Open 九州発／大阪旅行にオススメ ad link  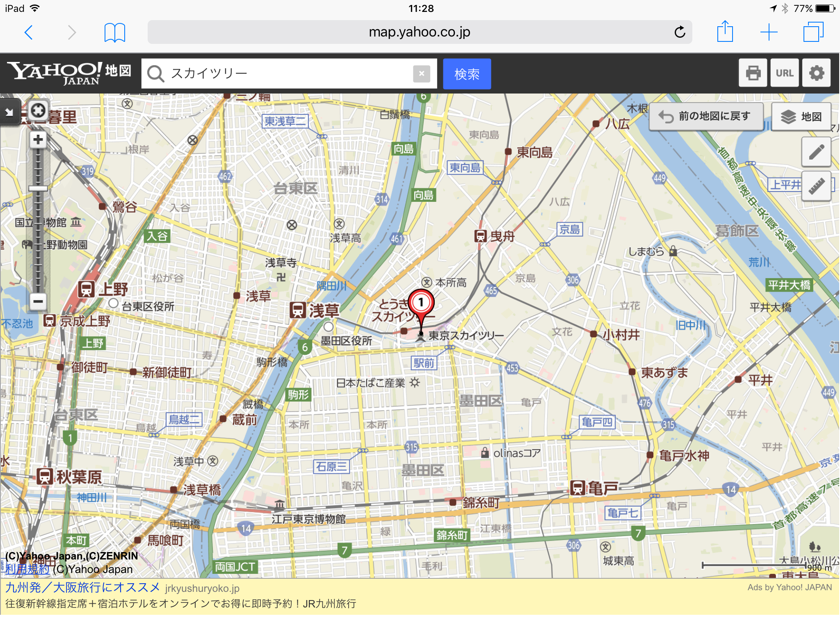pyautogui.click(x=83, y=587)
